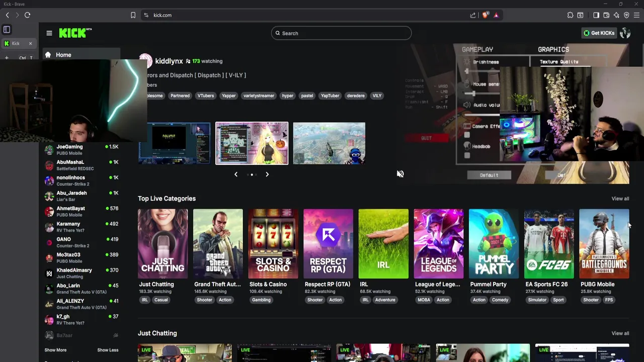The height and width of the screenshot is (362, 644).
Task: View all Top Live Categories
Action: [620, 199]
